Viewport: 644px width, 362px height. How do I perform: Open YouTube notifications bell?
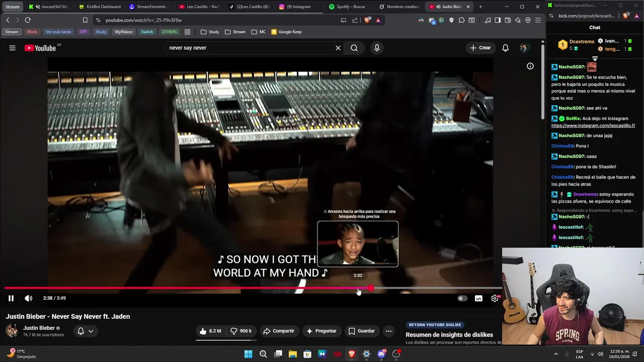tap(505, 48)
